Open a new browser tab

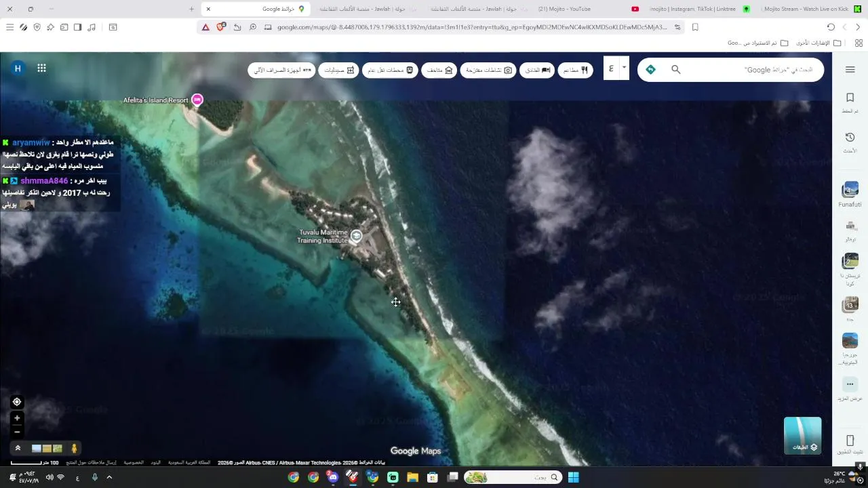192,9
